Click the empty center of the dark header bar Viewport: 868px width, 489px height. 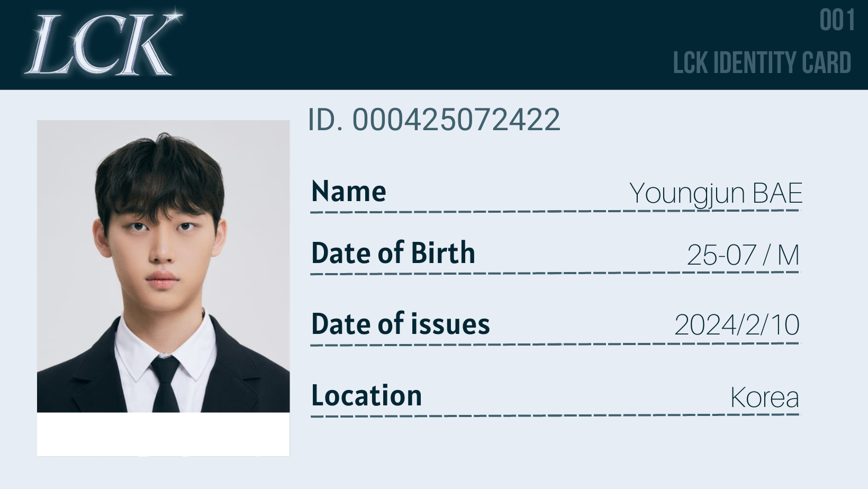coord(423,44)
